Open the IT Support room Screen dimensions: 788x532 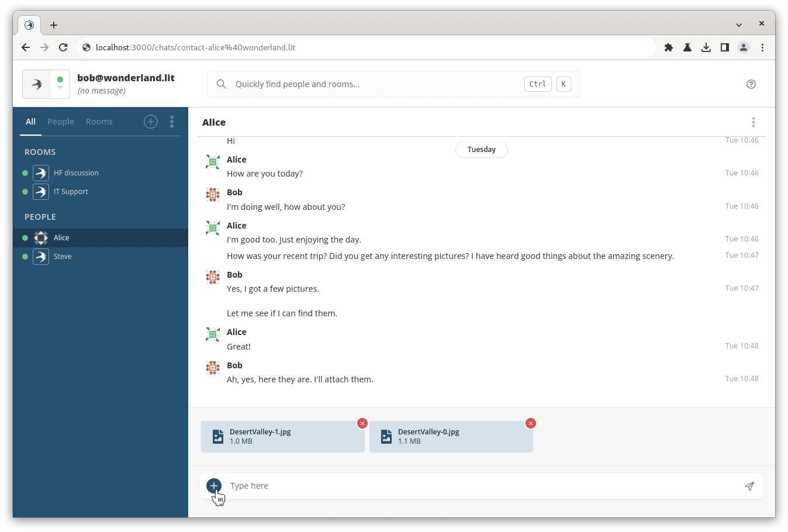(71, 192)
